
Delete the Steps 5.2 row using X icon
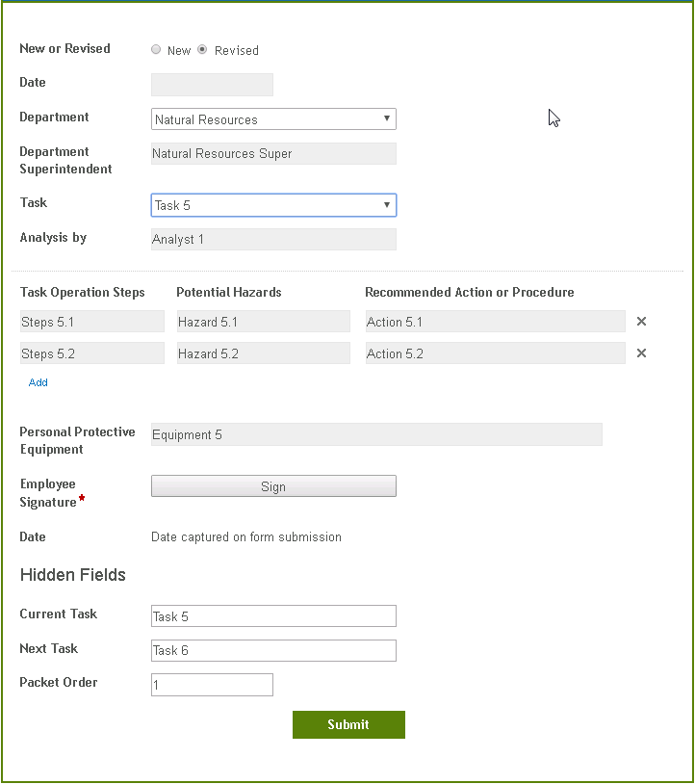click(641, 353)
